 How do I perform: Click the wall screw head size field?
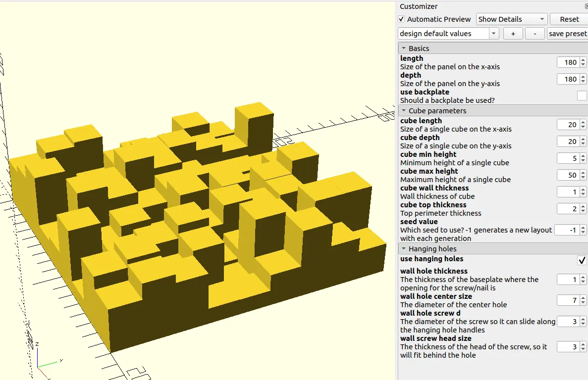(568, 347)
